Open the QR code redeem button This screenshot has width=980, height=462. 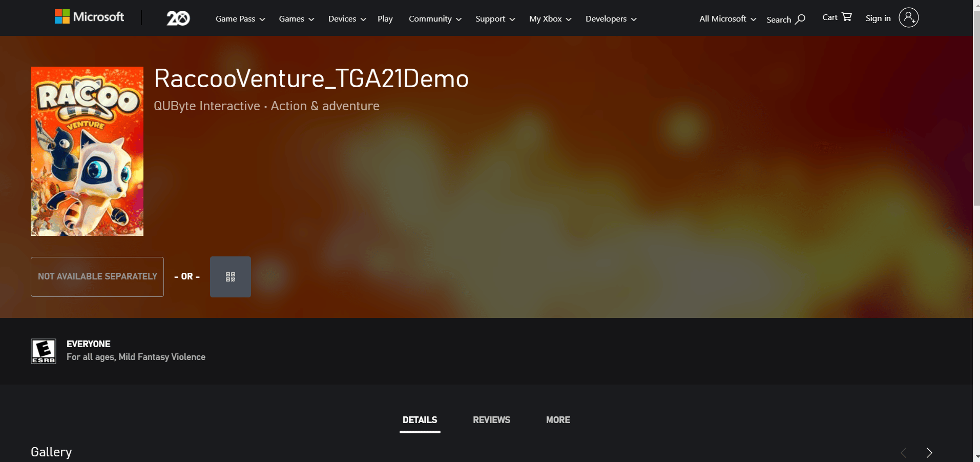pyautogui.click(x=231, y=277)
